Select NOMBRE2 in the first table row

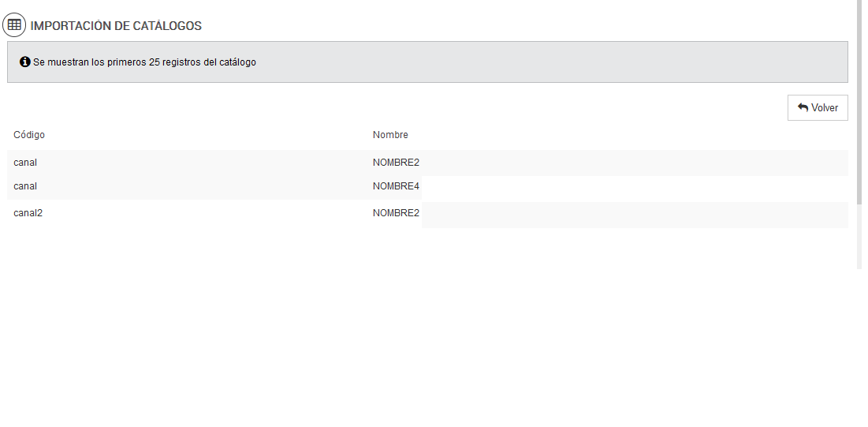coord(396,163)
